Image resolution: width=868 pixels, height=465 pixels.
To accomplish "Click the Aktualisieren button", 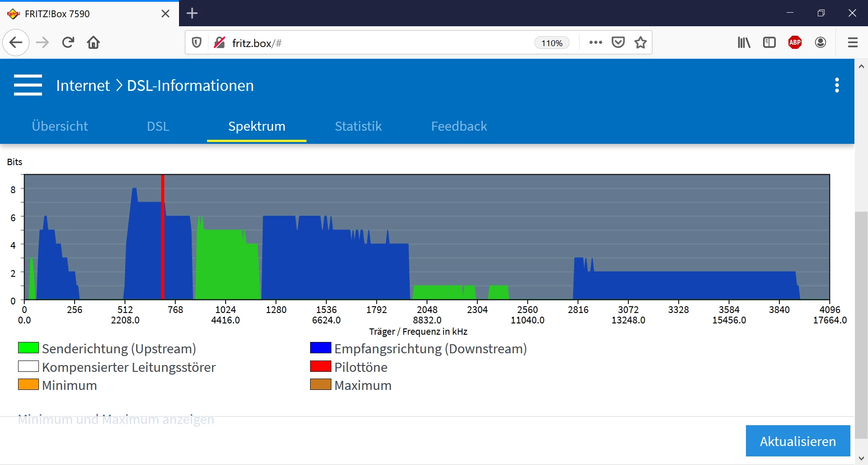I will [x=798, y=441].
